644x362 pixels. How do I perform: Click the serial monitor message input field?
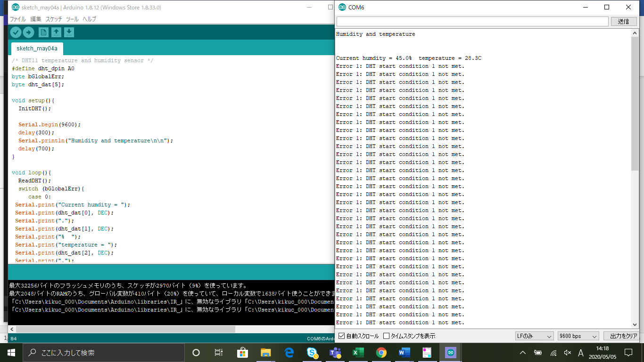coord(472,22)
